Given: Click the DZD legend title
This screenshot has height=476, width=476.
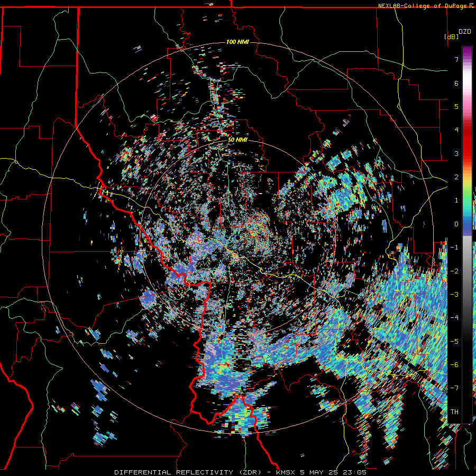Looking at the screenshot, I should click(x=464, y=32).
